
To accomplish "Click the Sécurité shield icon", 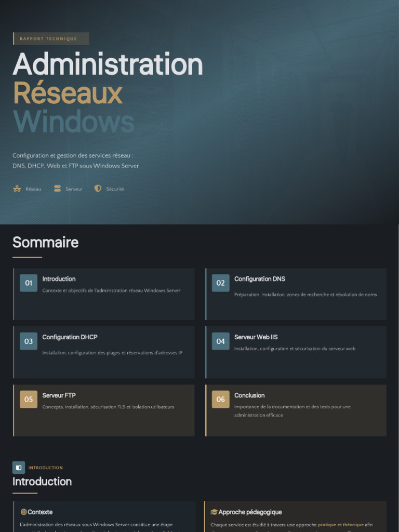I will click(98, 189).
